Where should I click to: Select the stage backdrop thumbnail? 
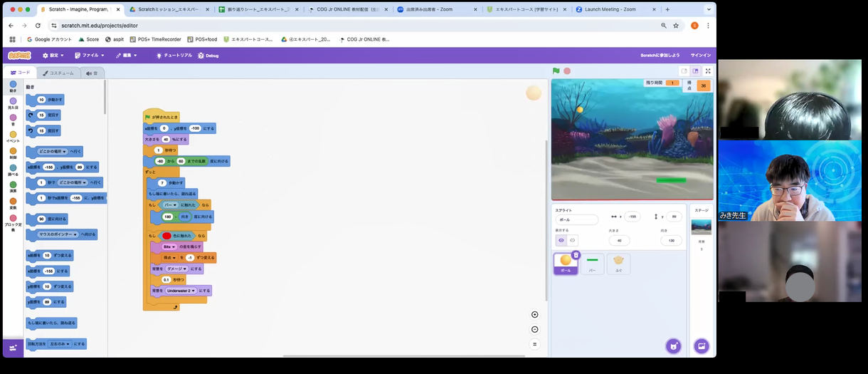click(701, 227)
